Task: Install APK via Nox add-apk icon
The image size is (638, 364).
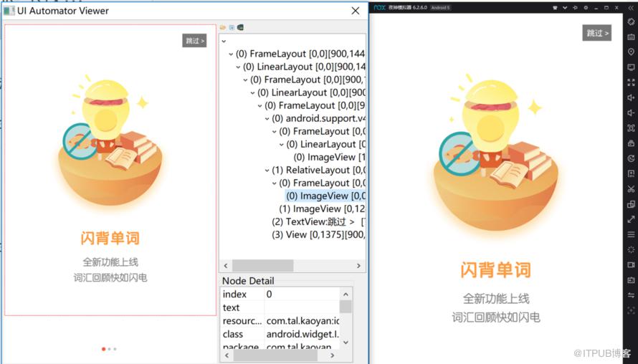Action: coord(631,173)
